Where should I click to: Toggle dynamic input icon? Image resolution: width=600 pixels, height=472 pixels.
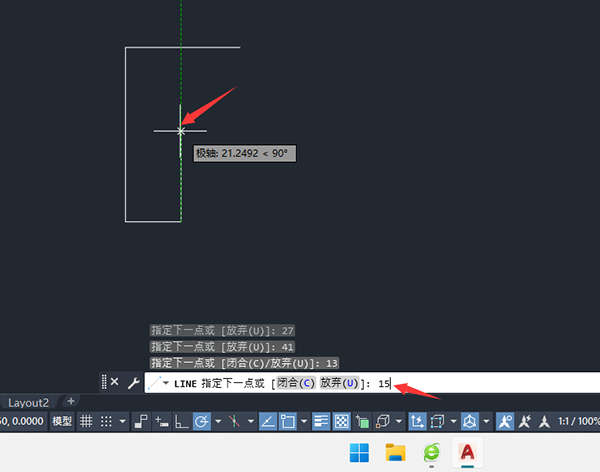tap(161, 421)
